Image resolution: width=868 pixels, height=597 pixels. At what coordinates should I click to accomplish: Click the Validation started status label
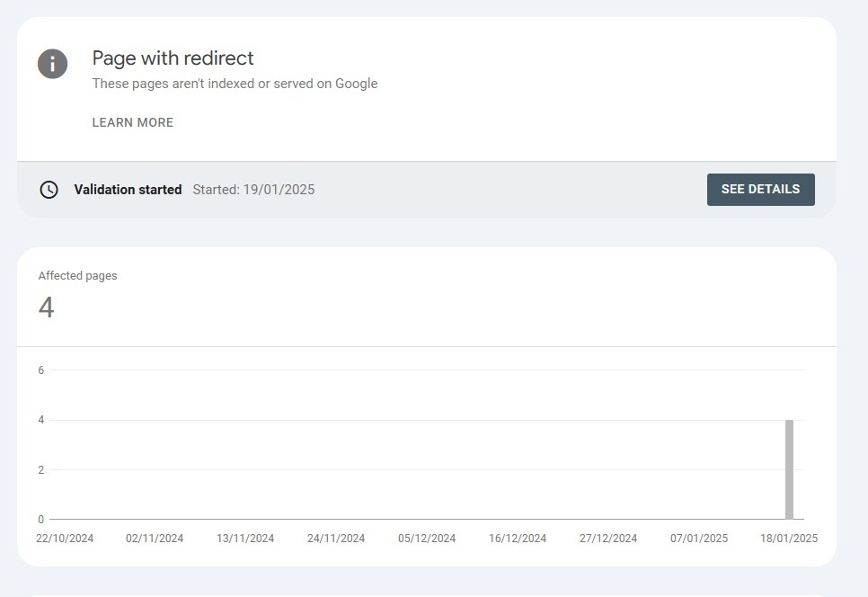point(128,190)
